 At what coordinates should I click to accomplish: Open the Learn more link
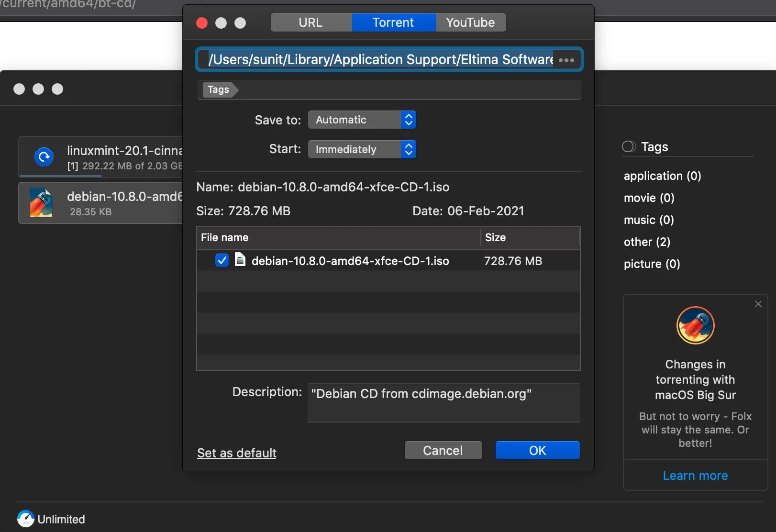point(695,476)
